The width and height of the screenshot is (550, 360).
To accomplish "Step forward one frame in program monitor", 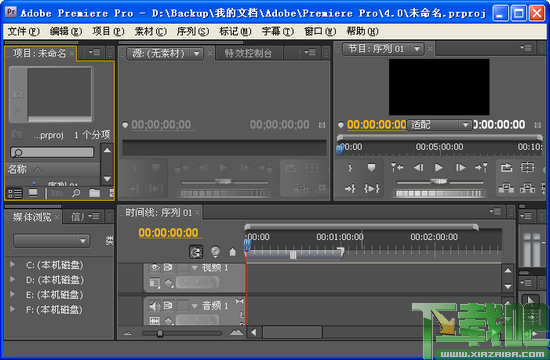I will tap(460, 168).
